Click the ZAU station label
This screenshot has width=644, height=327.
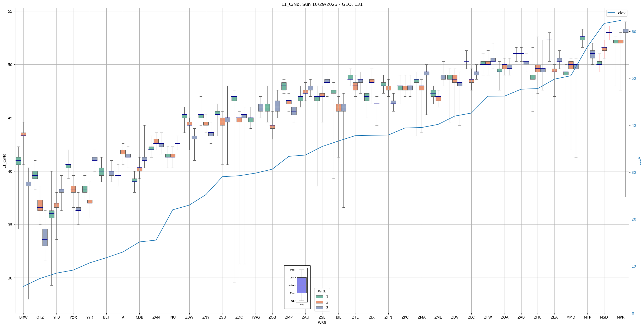[305, 317]
